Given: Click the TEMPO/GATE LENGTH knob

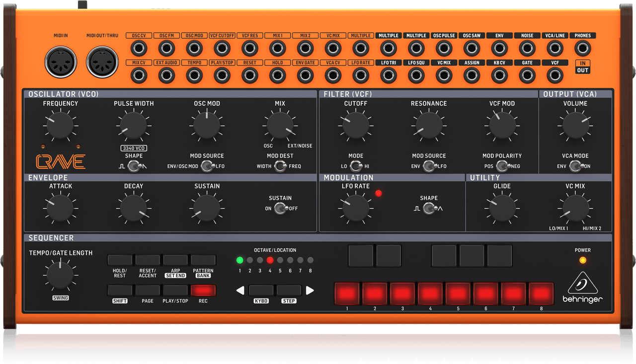Looking at the screenshot, I should pyautogui.click(x=60, y=276).
